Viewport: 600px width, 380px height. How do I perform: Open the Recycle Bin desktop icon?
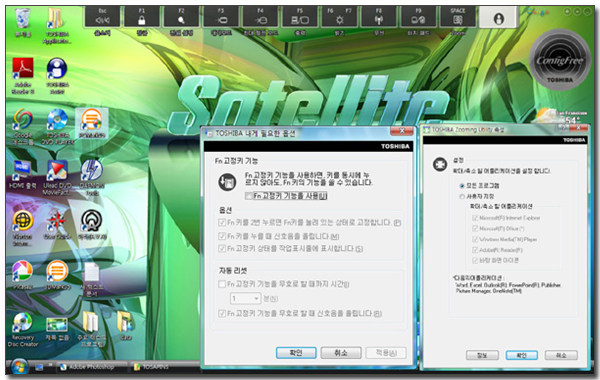point(23,22)
